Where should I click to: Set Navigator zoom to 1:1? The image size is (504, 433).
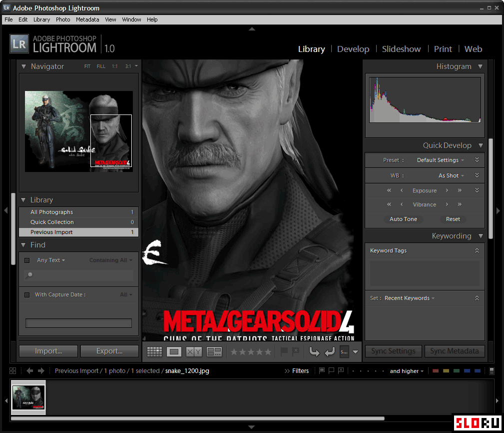pyautogui.click(x=115, y=66)
